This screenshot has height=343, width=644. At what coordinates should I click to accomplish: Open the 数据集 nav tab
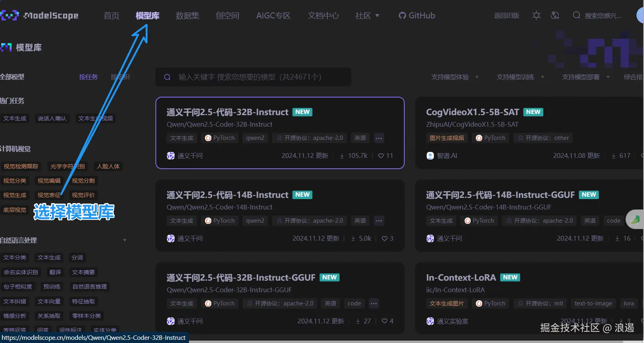click(x=187, y=16)
